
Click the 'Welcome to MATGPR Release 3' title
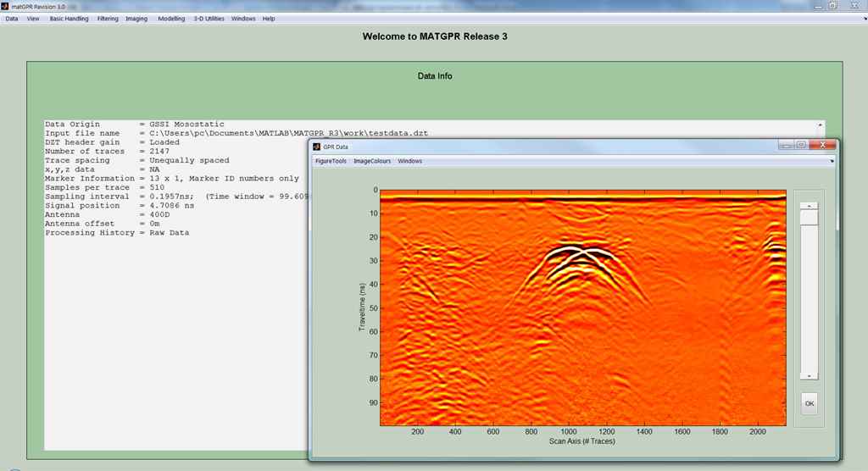435,36
